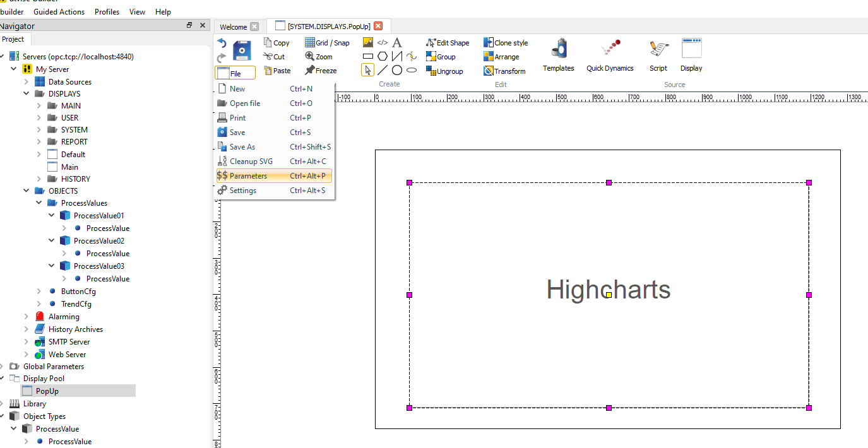Select the curved path tool
Screen dimensions: 868x448
412,56
